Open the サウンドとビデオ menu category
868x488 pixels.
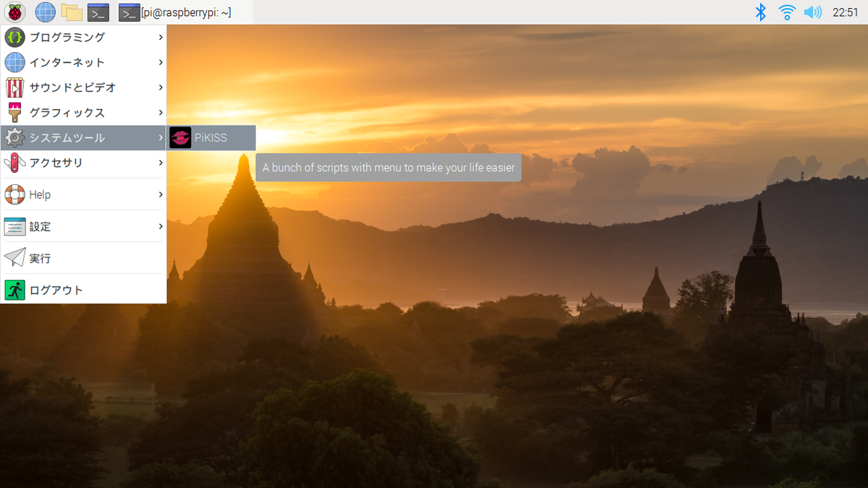pos(84,87)
